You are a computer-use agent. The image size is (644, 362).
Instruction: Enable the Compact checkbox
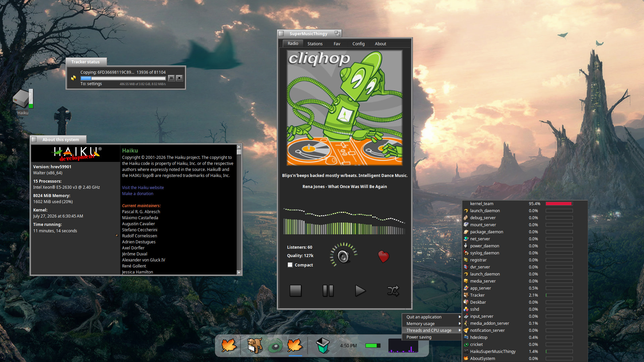(290, 265)
